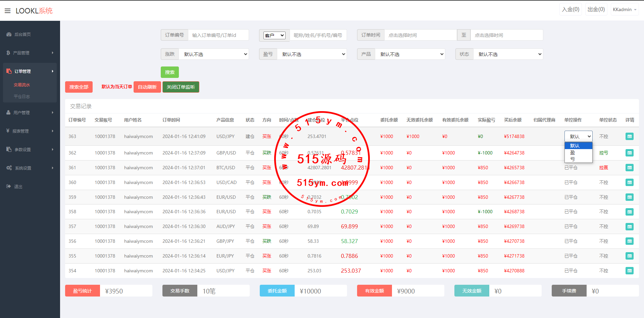Click the logout icon beside 退出

click(x=9, y=186)
